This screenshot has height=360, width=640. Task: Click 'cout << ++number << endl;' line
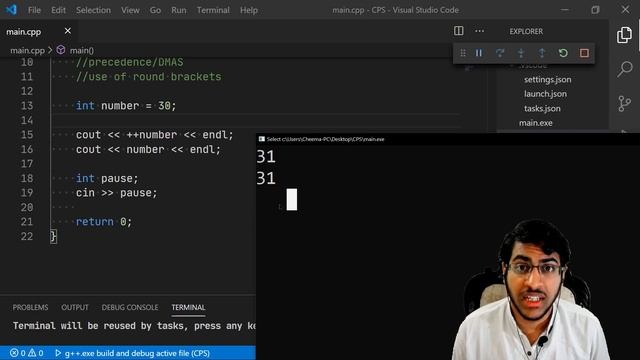point(154,135)
